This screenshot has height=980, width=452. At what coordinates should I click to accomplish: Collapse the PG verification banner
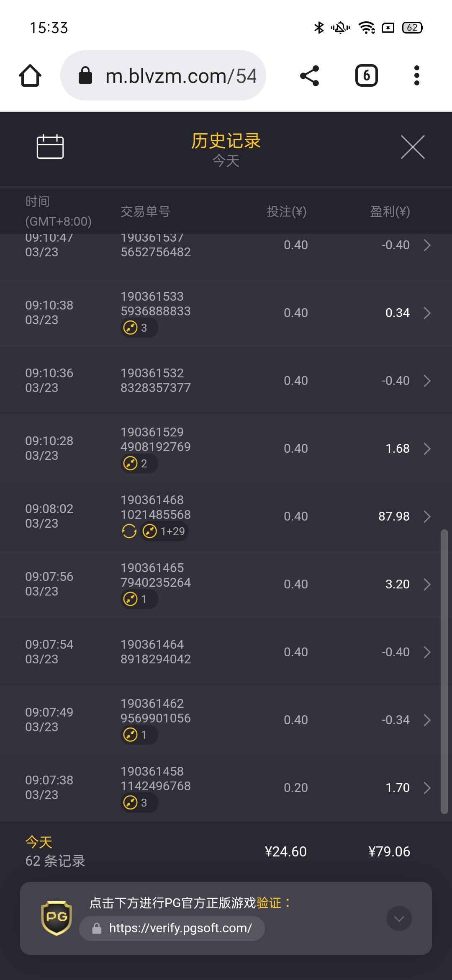(x=399, y=918)
